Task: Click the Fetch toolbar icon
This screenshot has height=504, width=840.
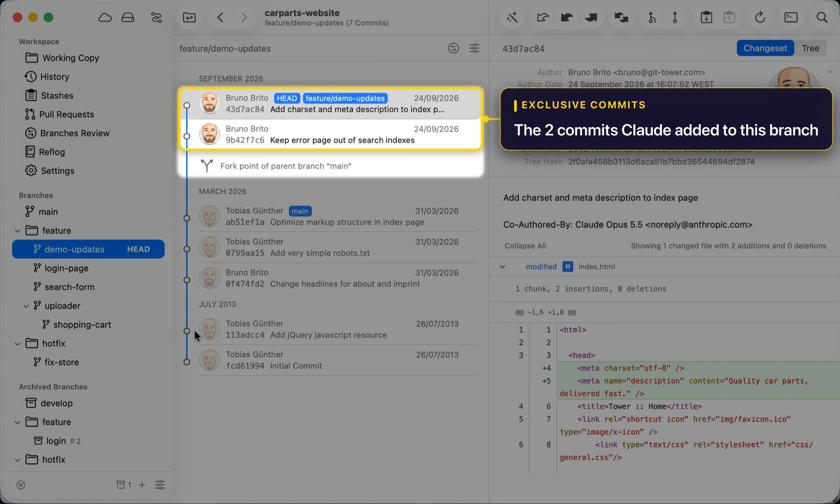Action: pyautogui.click(x=543, y=18)
